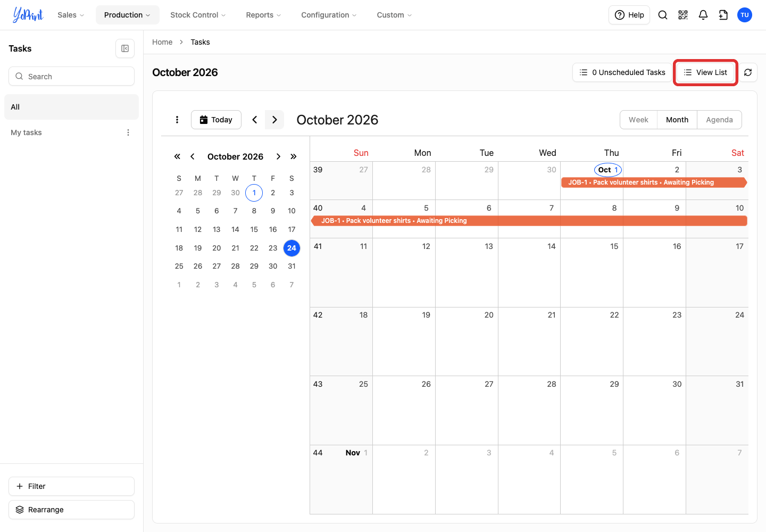Open My tasks options menu
Viewport: 766px width, 532px height.
coord(128,132)
